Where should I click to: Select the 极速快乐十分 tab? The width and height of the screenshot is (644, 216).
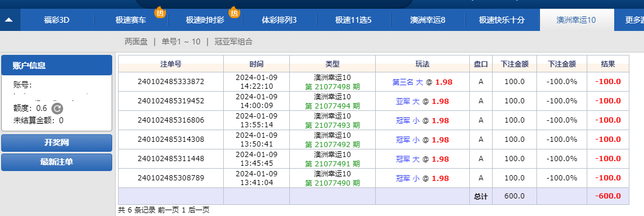point(502,20)
